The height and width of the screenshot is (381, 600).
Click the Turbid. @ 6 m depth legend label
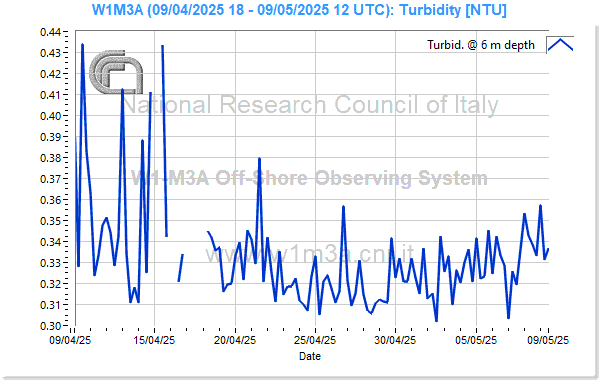(x=481, y=45)
